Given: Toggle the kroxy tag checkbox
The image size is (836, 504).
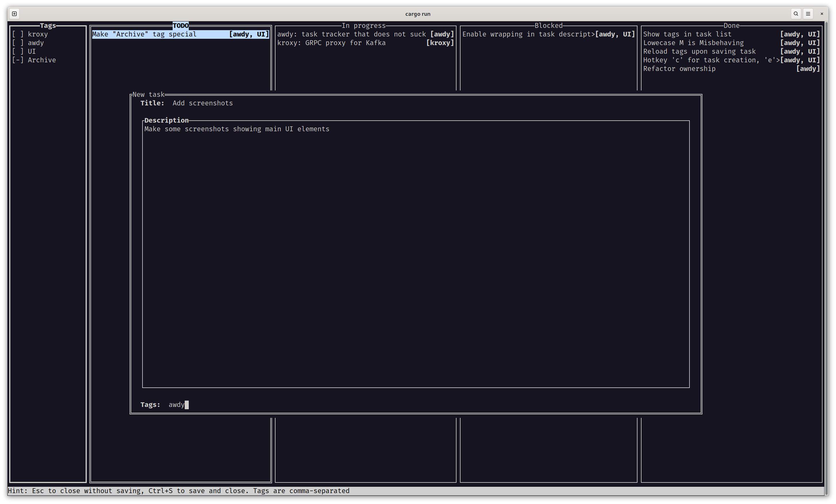Looking at the screenshot, I should click(x=18, y=34).
